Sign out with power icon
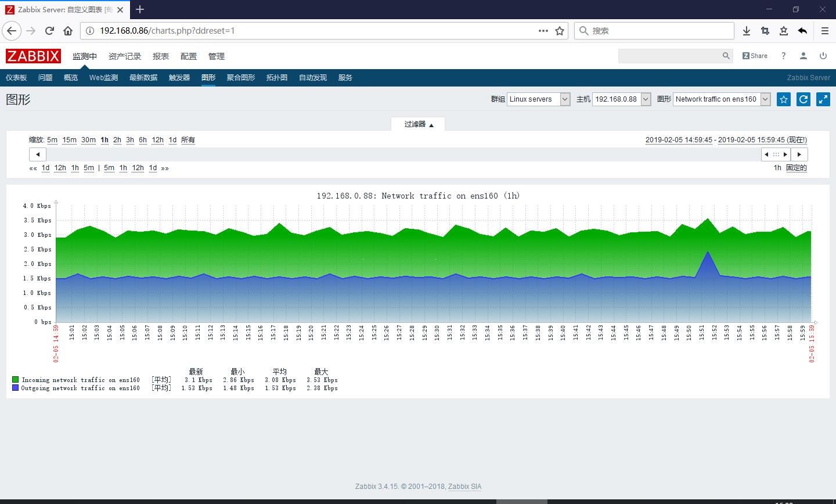This screenshot has height=504, width=836. (823, 56)
